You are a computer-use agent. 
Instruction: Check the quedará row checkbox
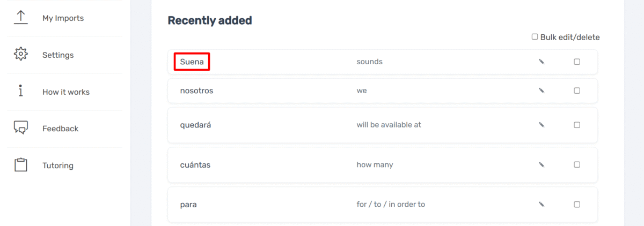pyautogui.click(x=577, y=125)
